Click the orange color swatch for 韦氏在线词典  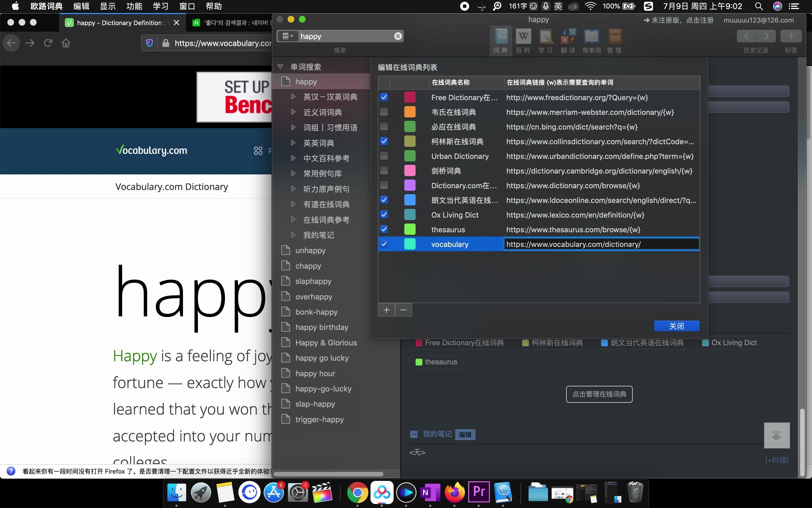point(410,112)
